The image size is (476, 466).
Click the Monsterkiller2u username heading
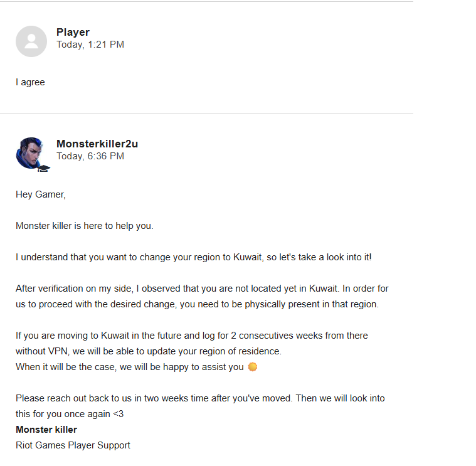(97, 144)
